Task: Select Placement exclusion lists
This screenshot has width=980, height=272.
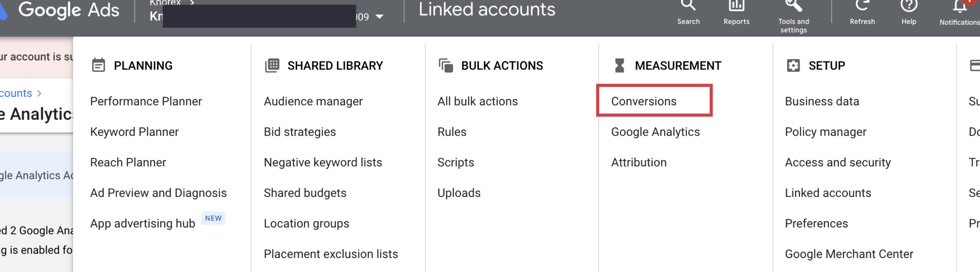Action: click(331, 254)
